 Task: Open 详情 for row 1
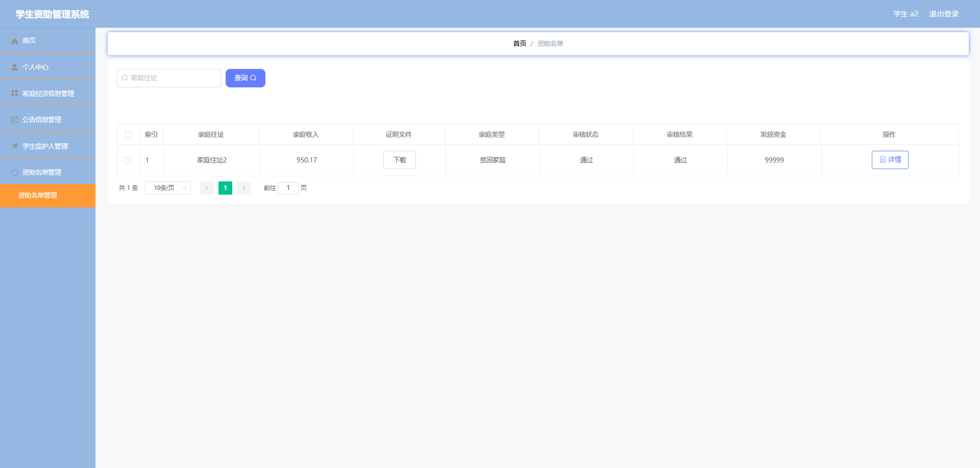coord(890,160)
